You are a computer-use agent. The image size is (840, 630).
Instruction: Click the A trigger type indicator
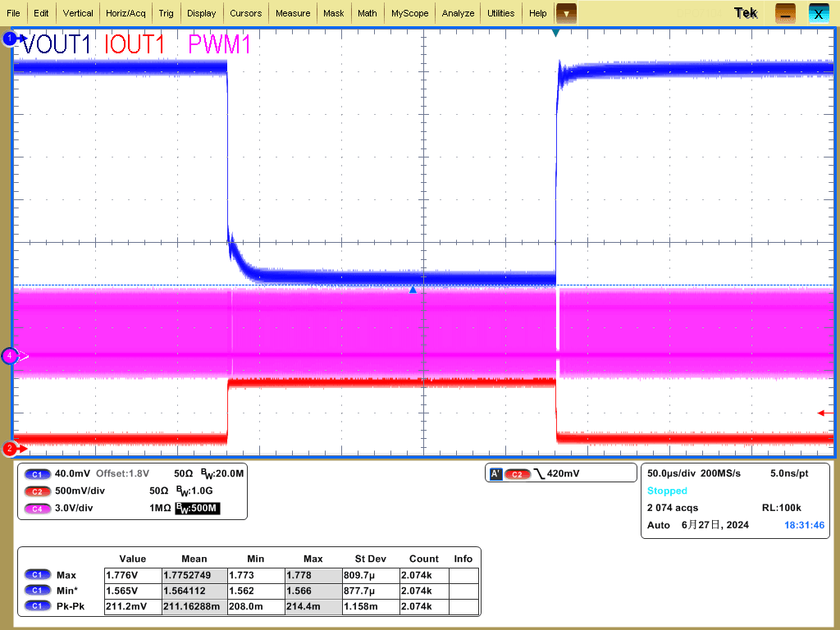495,474
